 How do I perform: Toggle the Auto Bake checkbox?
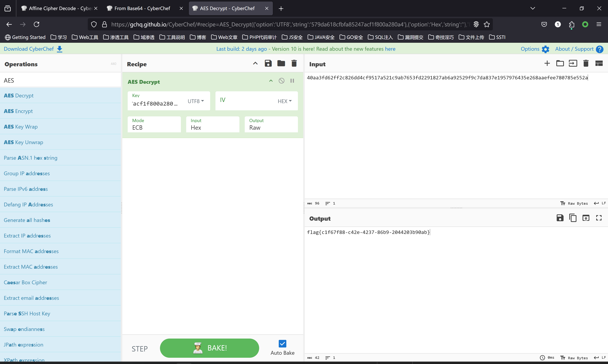click(282, 344)
